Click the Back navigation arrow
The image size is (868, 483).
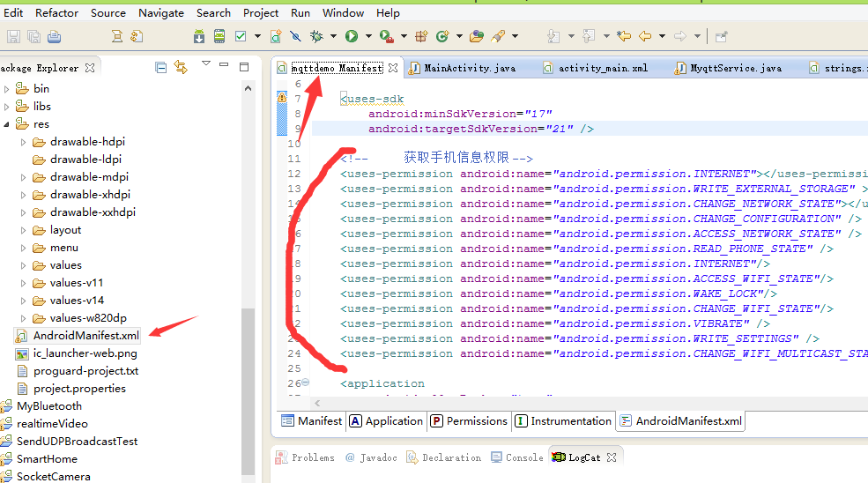[x=645, y=36]
